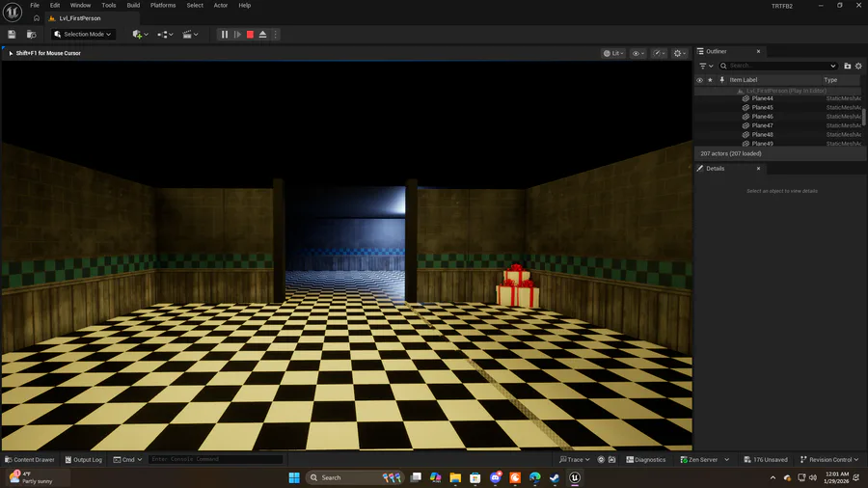Open the Output Log

click(84, 460)
